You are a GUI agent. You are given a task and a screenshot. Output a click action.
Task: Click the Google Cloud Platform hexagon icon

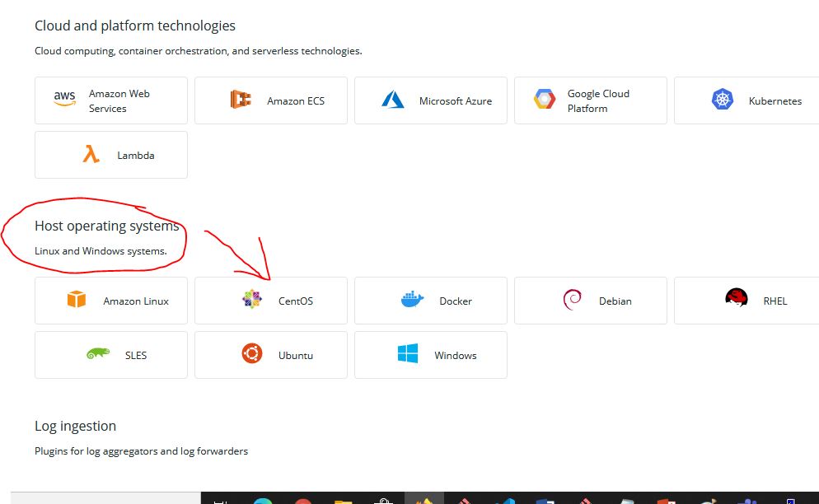pyautogui.click(x=544, y=100)
